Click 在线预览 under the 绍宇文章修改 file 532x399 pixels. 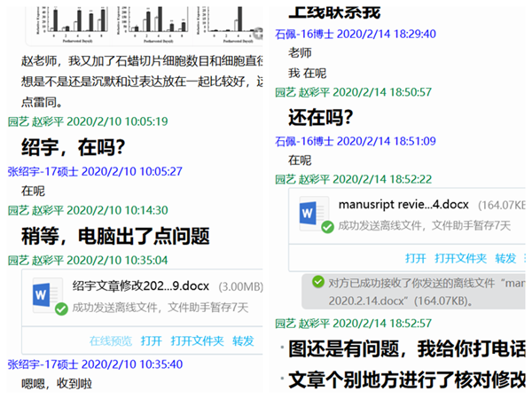[111, 340]
